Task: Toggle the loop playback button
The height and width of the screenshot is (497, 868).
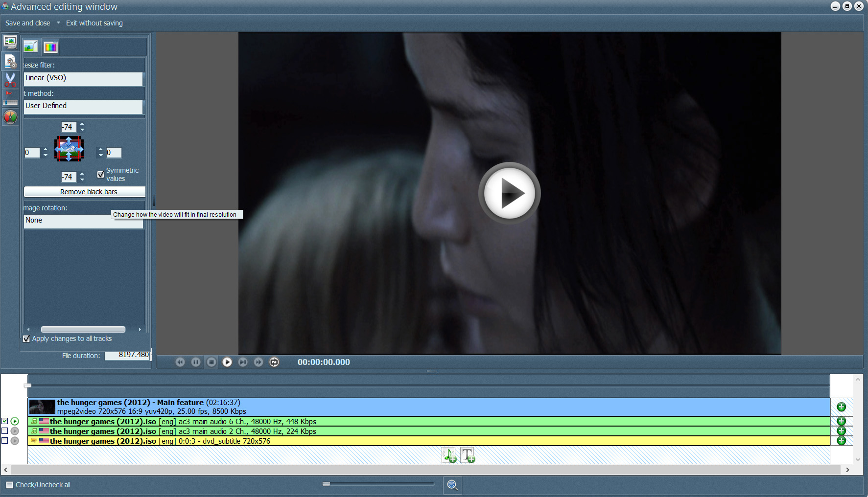Action: click(x=274, y=362)
